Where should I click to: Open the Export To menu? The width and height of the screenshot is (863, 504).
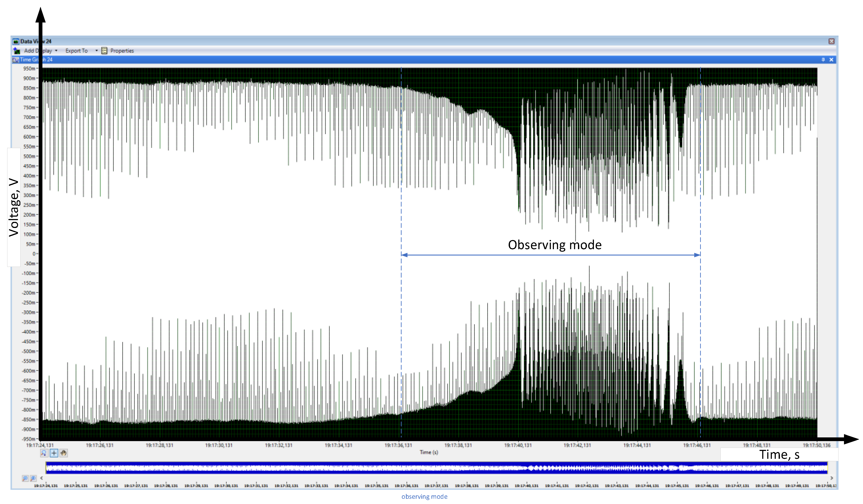point(76,51)
